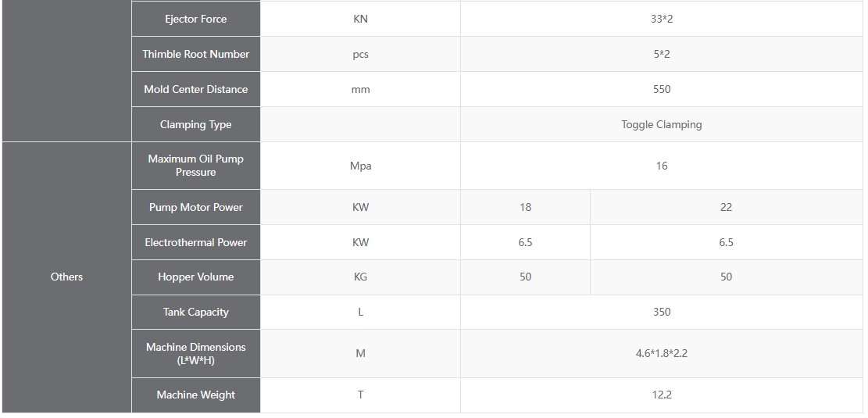Click the Machine Weight label cell
This screenshot has width=868, height=418.
pyautogui.click(x=195, y=395)
